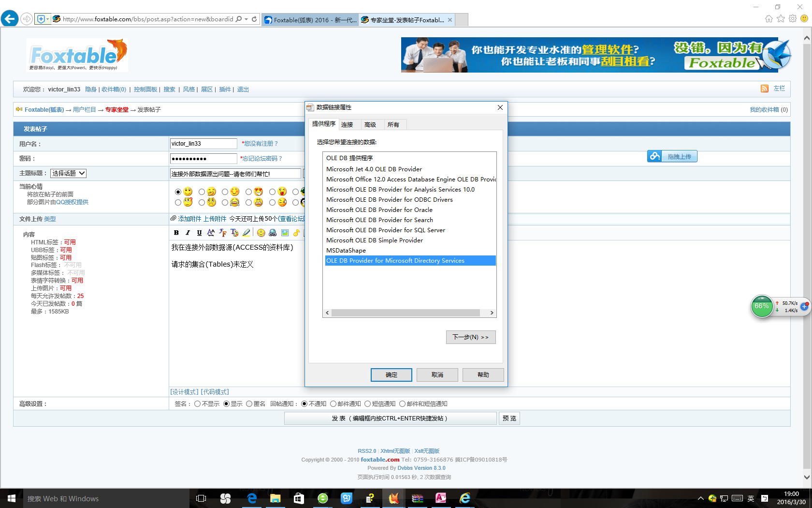Click the provider list scroll right arrow
Image resolution: width=812 pixels, height=508 pixels.
(492, 313)
